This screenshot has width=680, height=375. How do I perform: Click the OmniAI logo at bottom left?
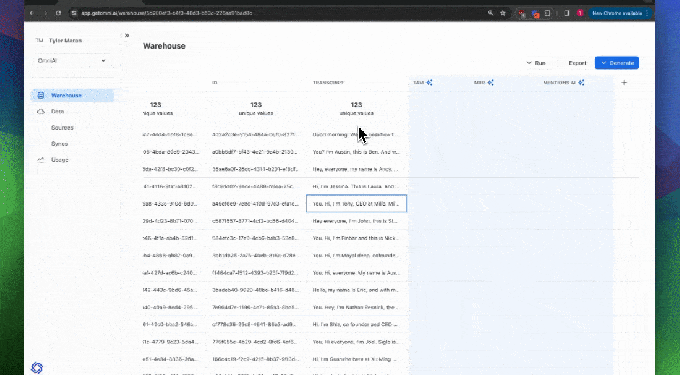pos(37,368)
